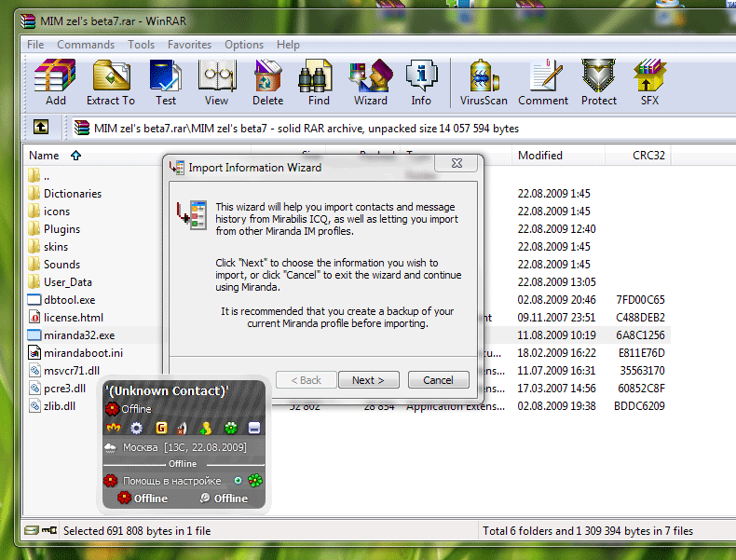Sort files by the Name column
The height and width of the screenshot is (560, 736).
click(x=44, y=156)
